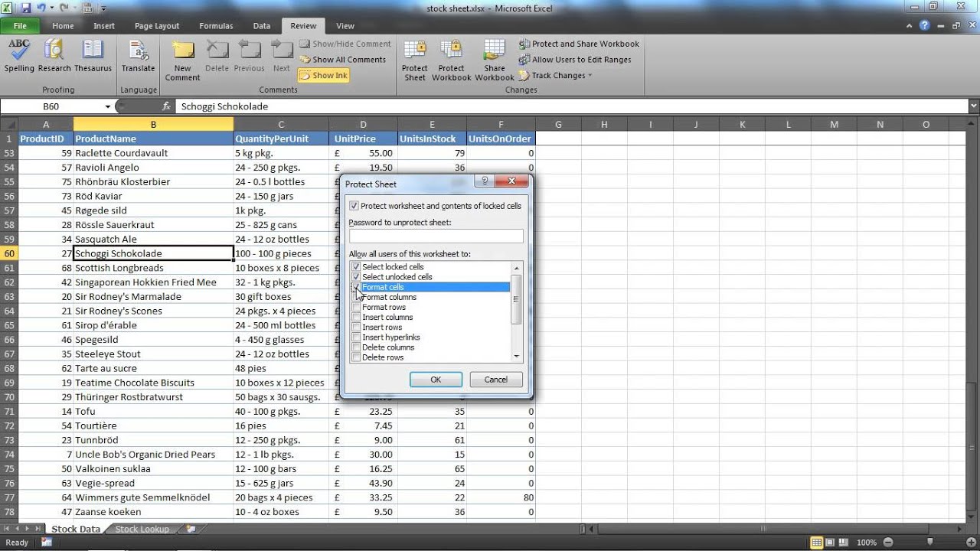Switch to Page Break Preview in status bar
Image resolution: width=980 pixels, height=551 pixels.
[844, 543]
